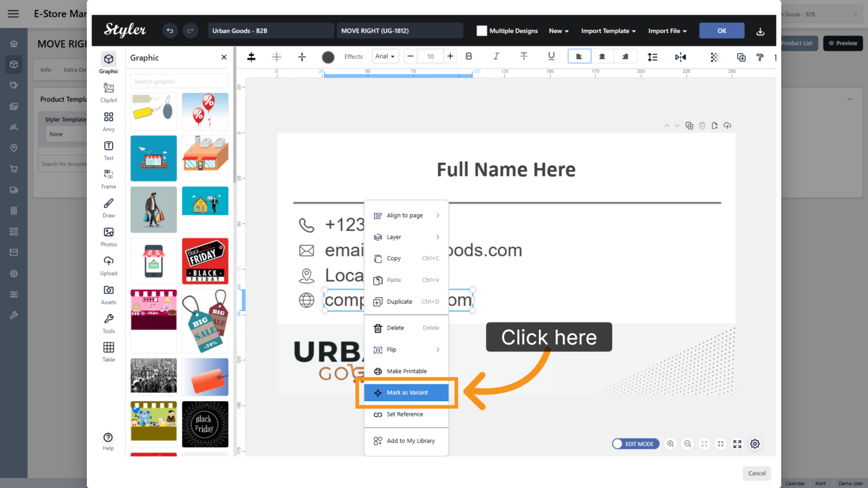Expand the Layer submenu
The image size is (868, 488).
(x=406, y=237)
